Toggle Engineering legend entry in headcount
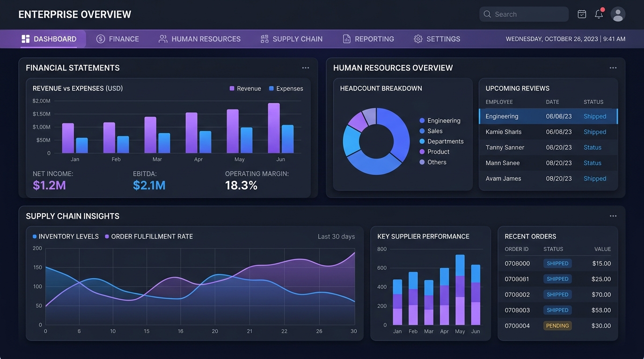Viewport: 644px width, 359px height. (x=440, y=121)
